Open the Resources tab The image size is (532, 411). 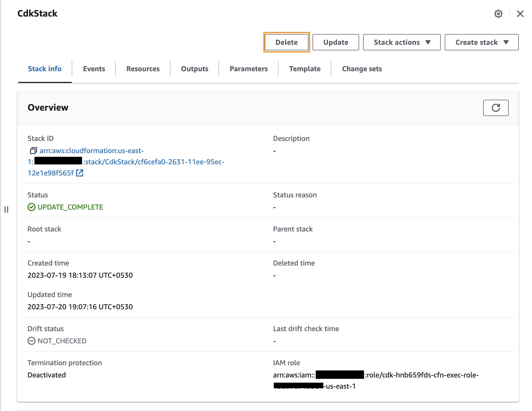(143, 69)
